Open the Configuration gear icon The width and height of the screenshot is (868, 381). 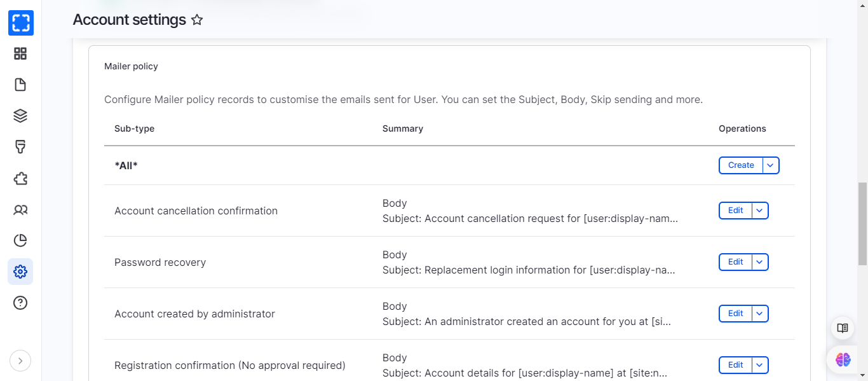click(x=20, y=272)
